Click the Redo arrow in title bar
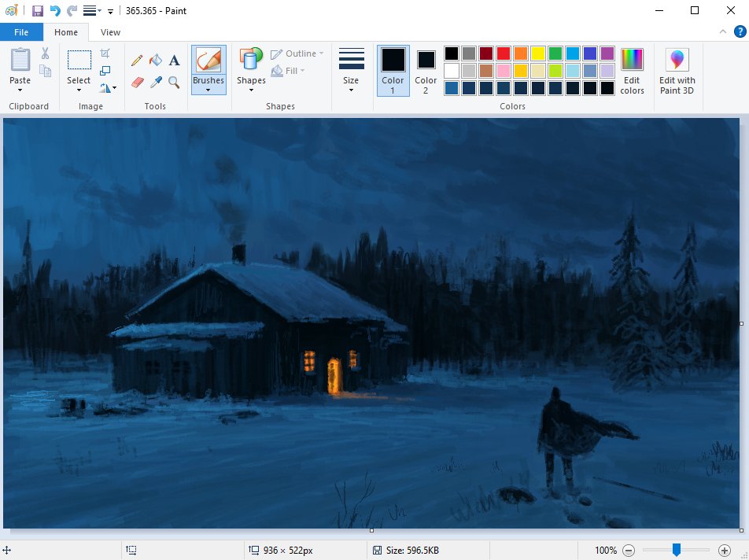The image size is (749, 560). click(x=72, y=10)
